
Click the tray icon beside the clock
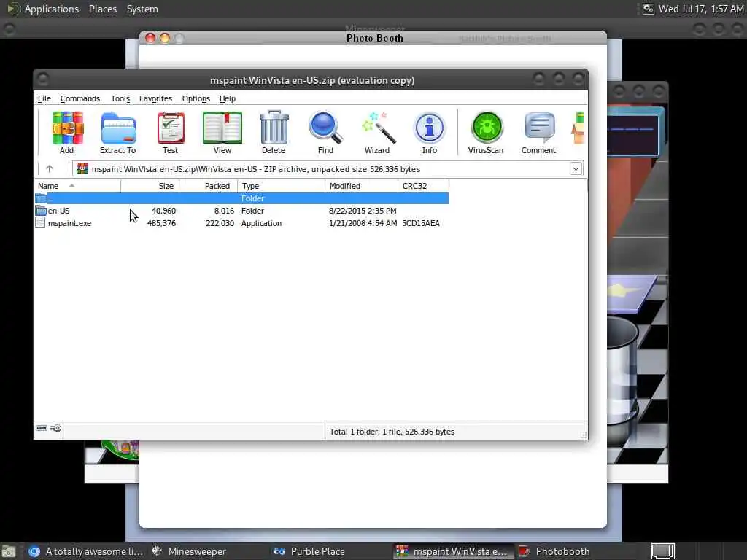[648, 9]
